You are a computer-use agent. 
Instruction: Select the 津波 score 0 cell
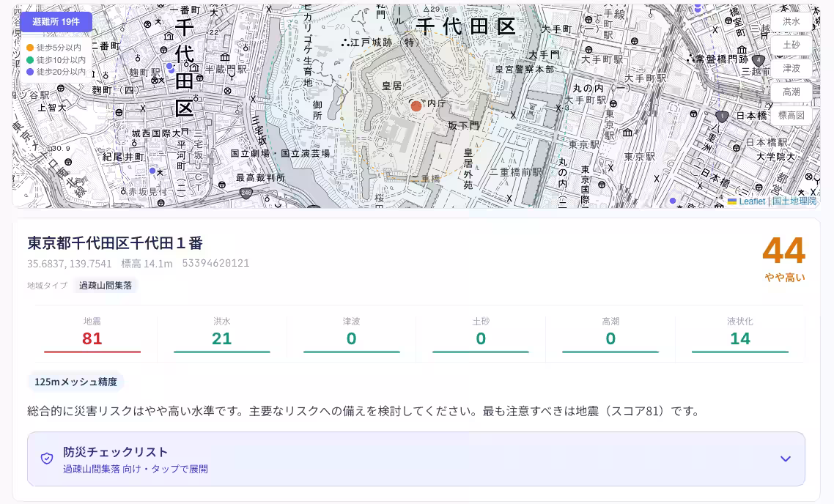[352, 335]
